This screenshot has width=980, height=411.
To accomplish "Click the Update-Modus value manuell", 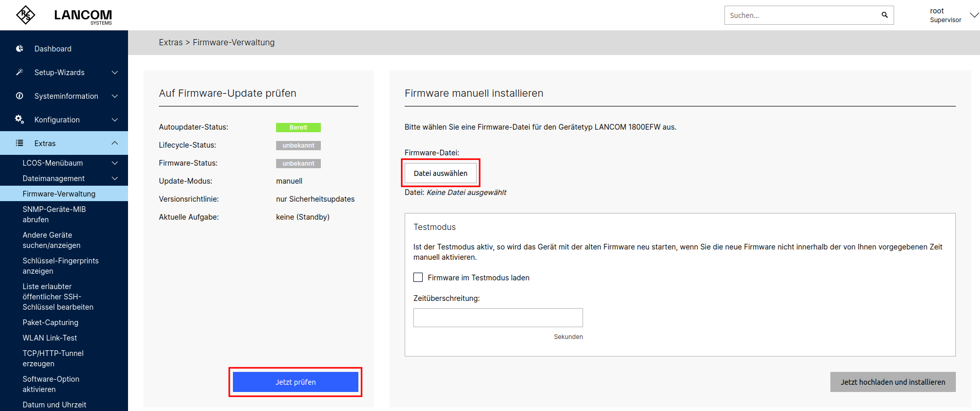I will [x=289, y=181].
